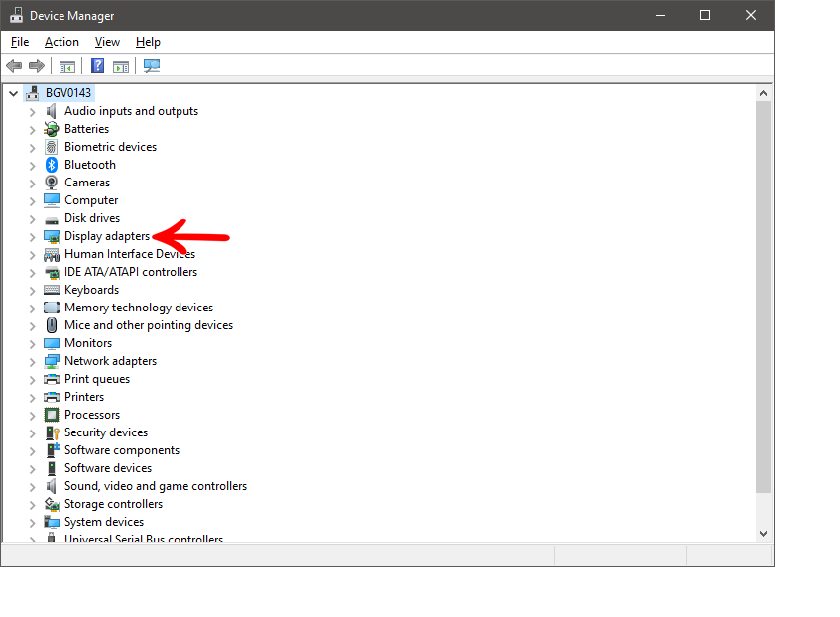The height and width of the screenshot is (617, 840).
Task: Click the vertical scrollbar thumb
Action: (763, 297)
